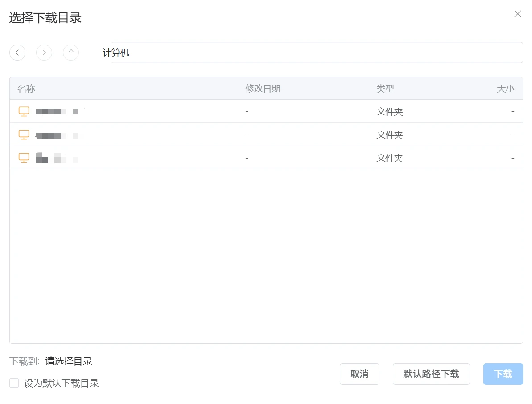Click the 取消 button
Screen dimensions: 532x404
coord(359,374)
